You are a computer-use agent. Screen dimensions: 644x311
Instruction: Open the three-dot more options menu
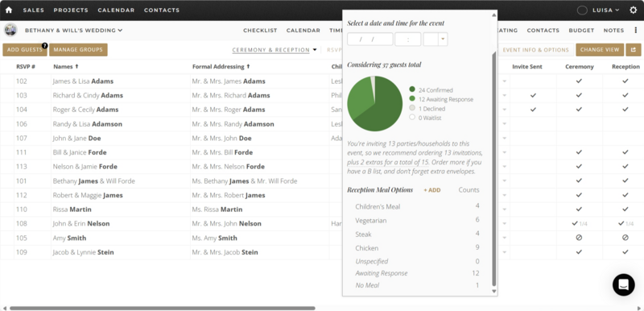[634, 30]
